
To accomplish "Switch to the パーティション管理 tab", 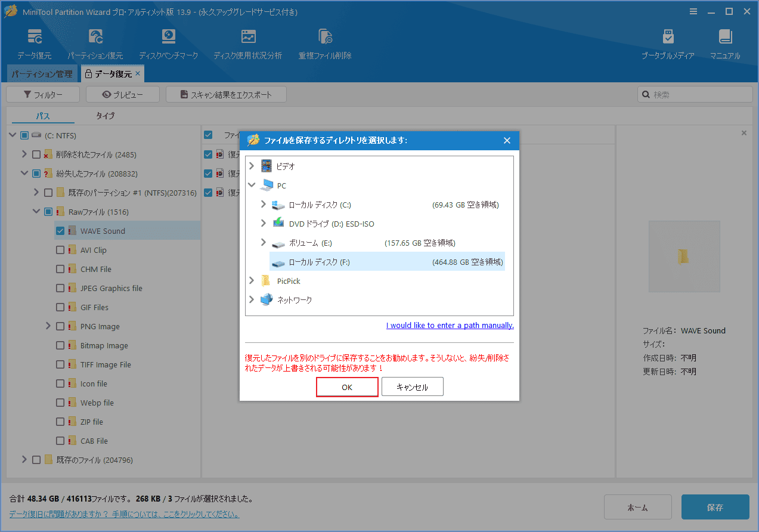I will [42, 74].
